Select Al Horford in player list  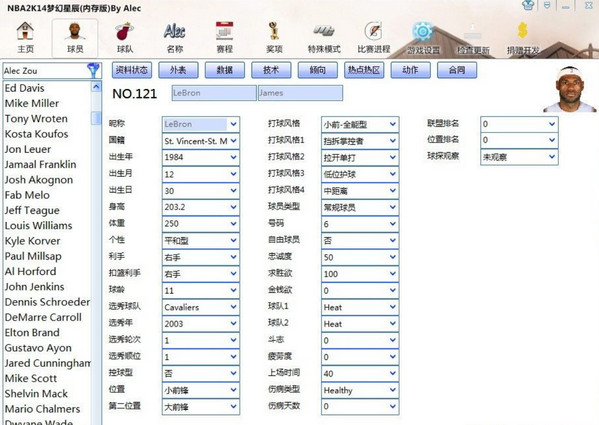click(x=31, y=271)
